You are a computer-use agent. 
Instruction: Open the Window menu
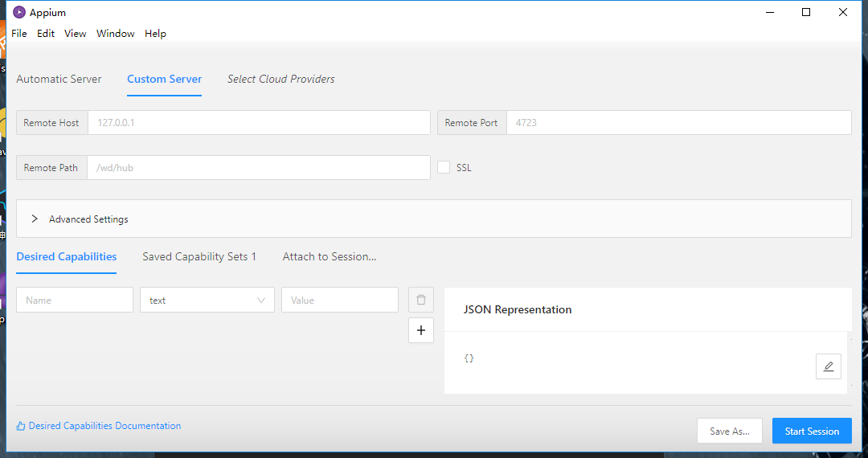point(115,33)
